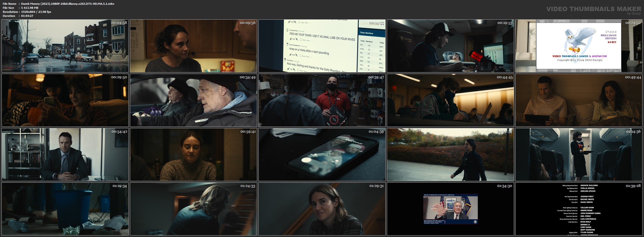Open the rainy street thumbnail at 00:04:58
Screen dimensions: 644x237
(65, 46)
